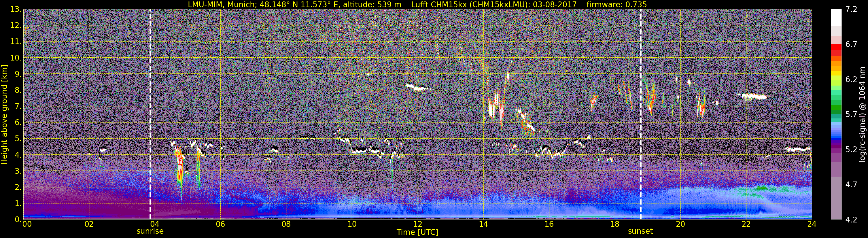The image size is (868, 238).
Task: Click the time axis tick label '04'
Action: tap(155, 224)
